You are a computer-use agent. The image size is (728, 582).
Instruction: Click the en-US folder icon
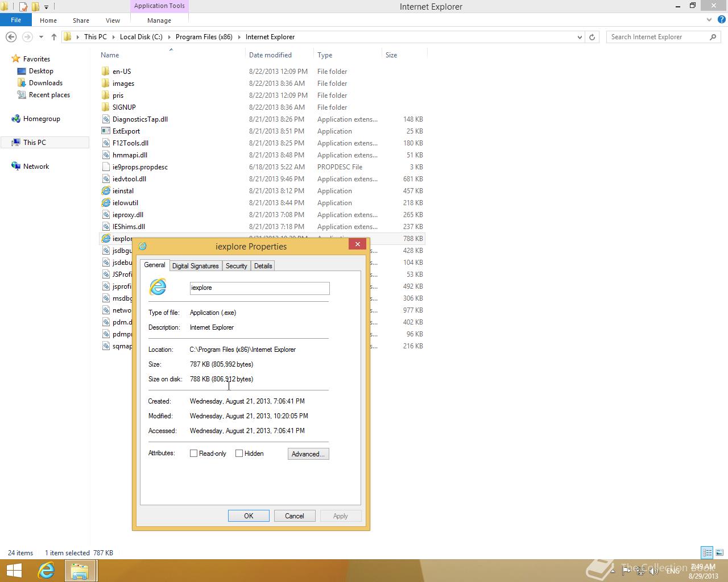(105, 71)
